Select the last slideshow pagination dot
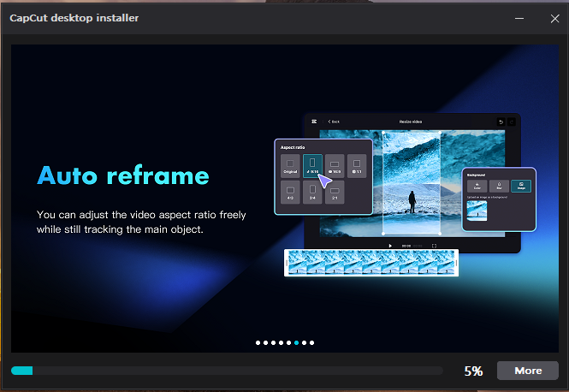 click(x=312, y=342)
